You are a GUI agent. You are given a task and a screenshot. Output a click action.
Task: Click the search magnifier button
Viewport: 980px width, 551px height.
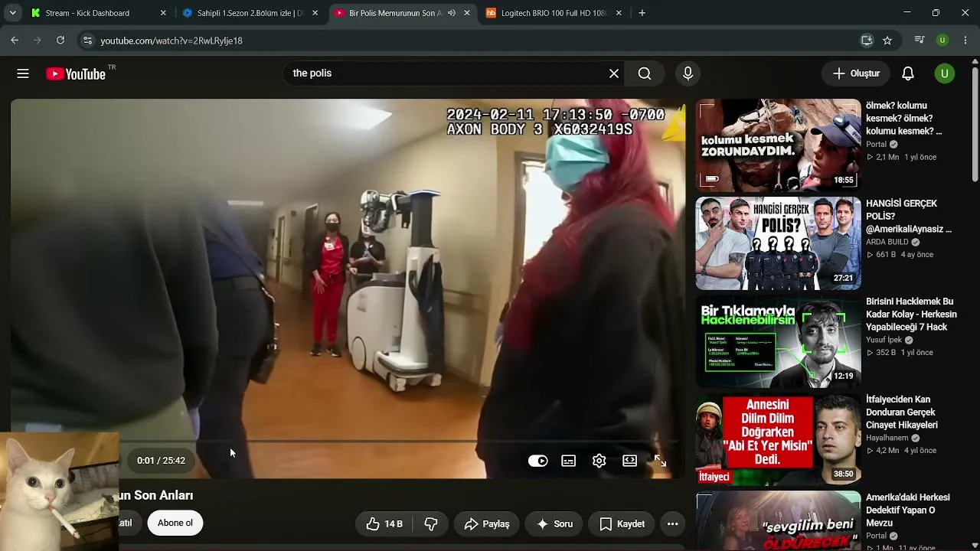645,73
